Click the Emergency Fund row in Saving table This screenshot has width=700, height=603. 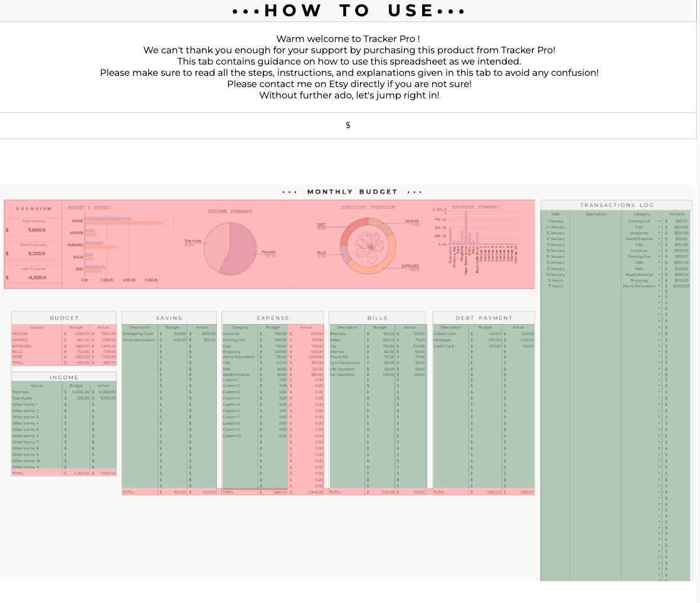click(138, 333)
